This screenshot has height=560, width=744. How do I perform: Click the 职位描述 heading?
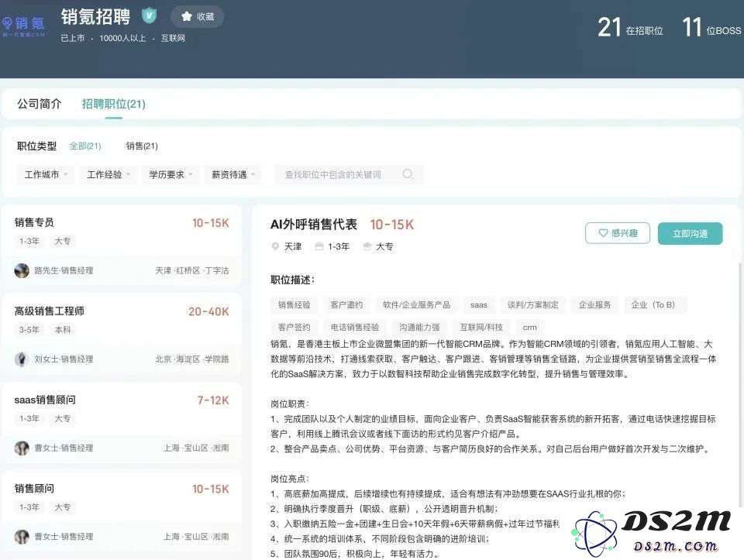(292, 280)
